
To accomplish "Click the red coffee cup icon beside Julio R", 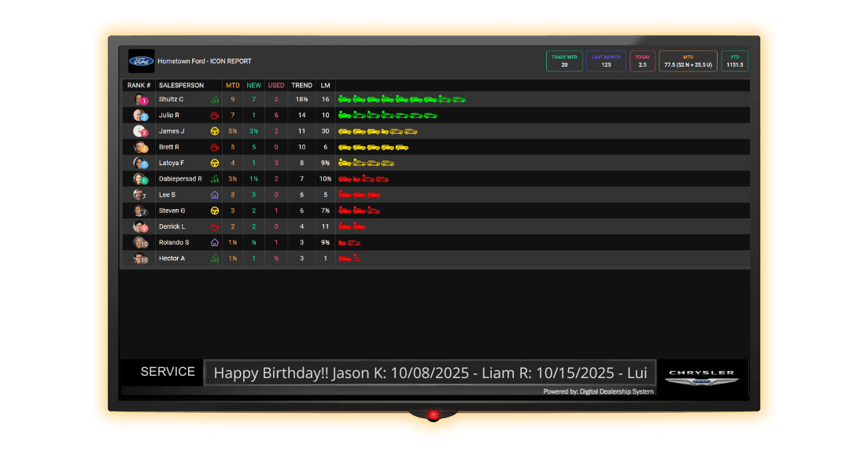I will click(x=214, y=116).
